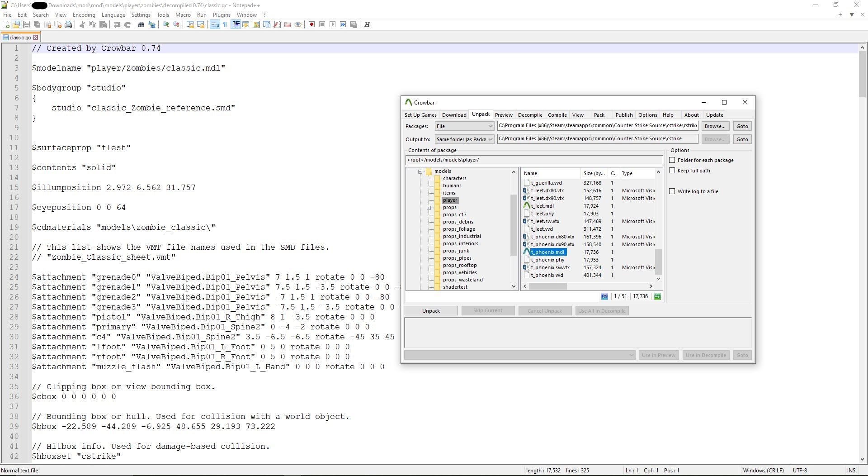Click the Save All toolbar icon
Image resolution: width=868 pixels, height=476 pixels.
click(37, 24)
